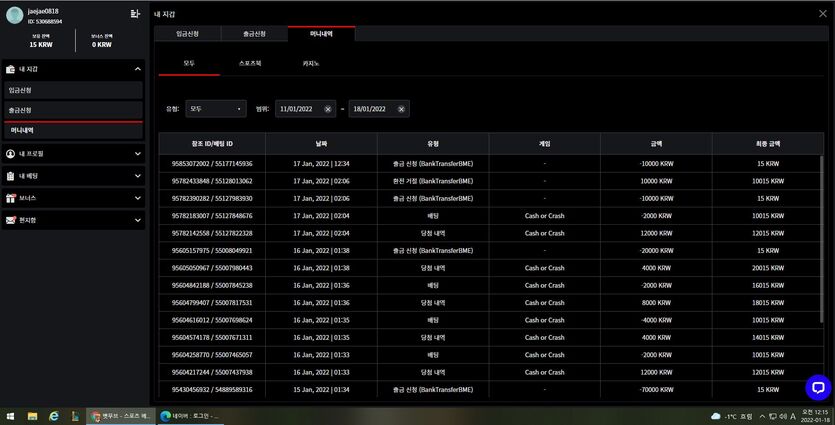
Task: Click the user profile avatar
Action: 14,15
